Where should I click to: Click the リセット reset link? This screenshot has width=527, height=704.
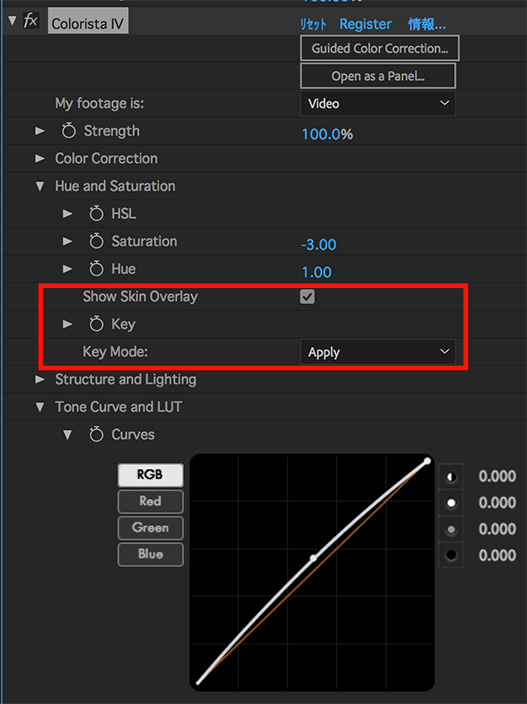click(313, 24)
